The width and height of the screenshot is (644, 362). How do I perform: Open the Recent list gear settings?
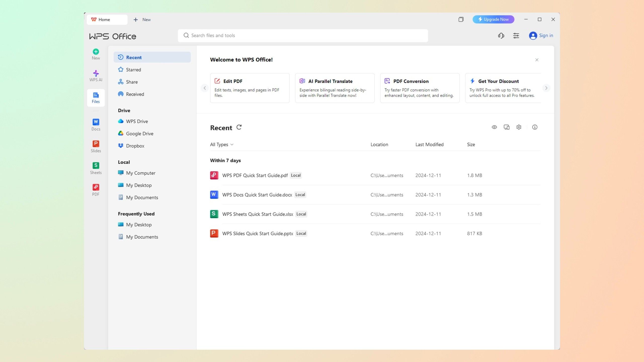(x=519, y=127)
